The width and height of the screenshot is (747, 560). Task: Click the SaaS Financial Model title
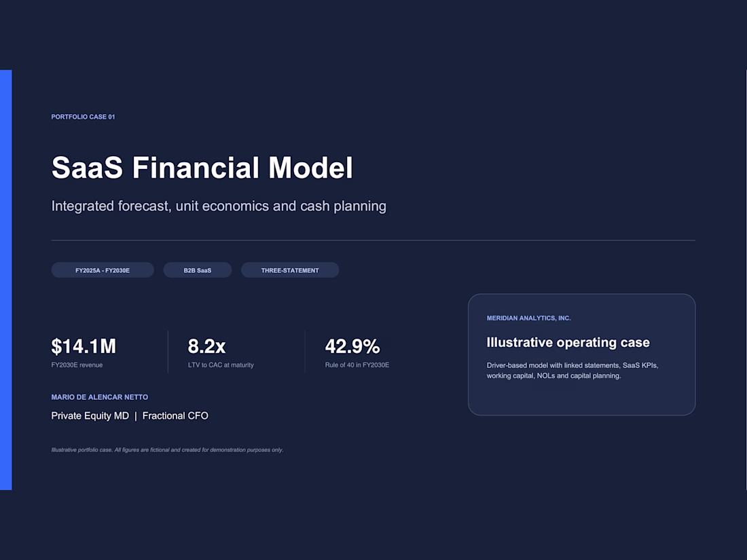[x=202, y=167]
